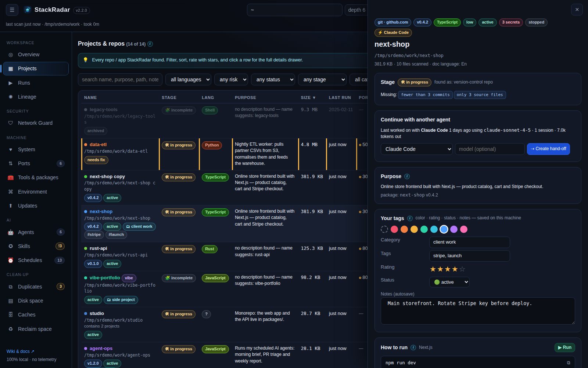Select the purple color tag swatch
Viewport: 588px width, 368px height.
point(454,229)
